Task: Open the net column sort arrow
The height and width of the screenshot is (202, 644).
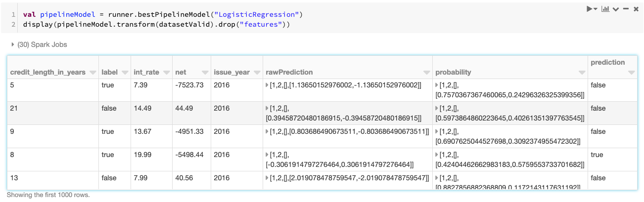Action: (x=204, y=73)
